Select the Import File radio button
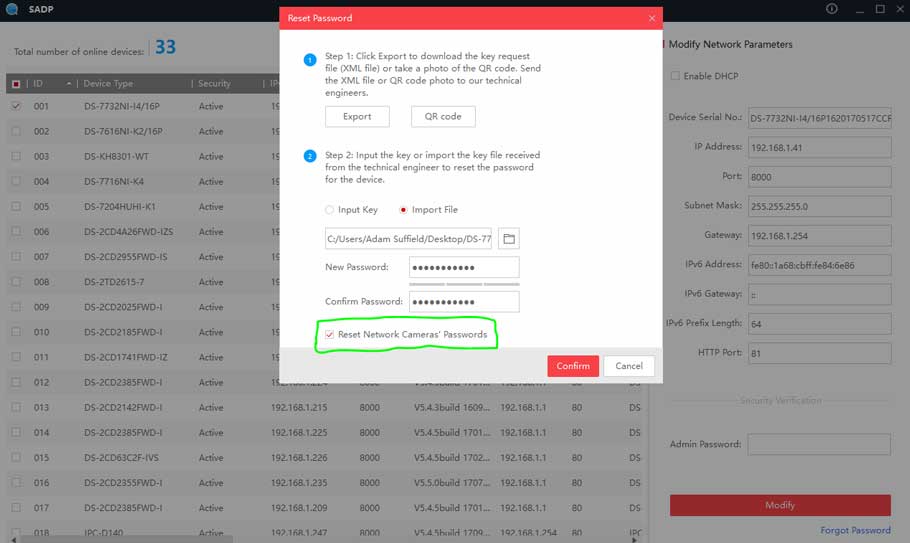Screen dimensions: 910x543 [404, 210]
